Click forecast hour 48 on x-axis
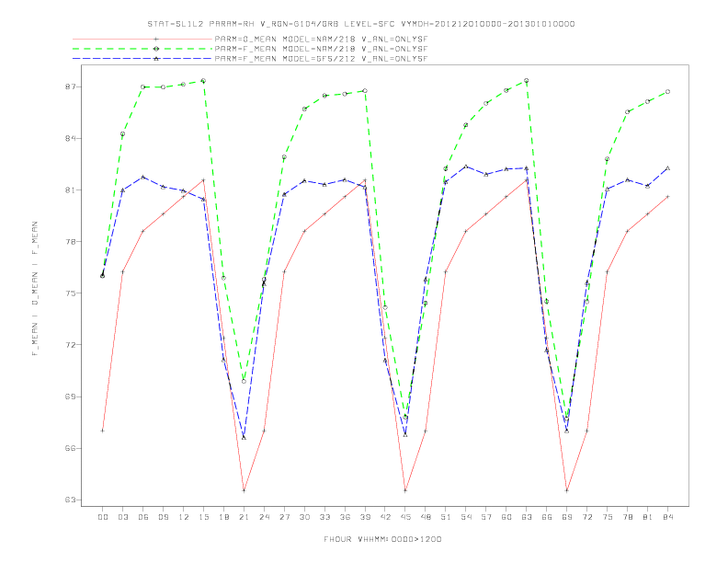 [426, 517]
